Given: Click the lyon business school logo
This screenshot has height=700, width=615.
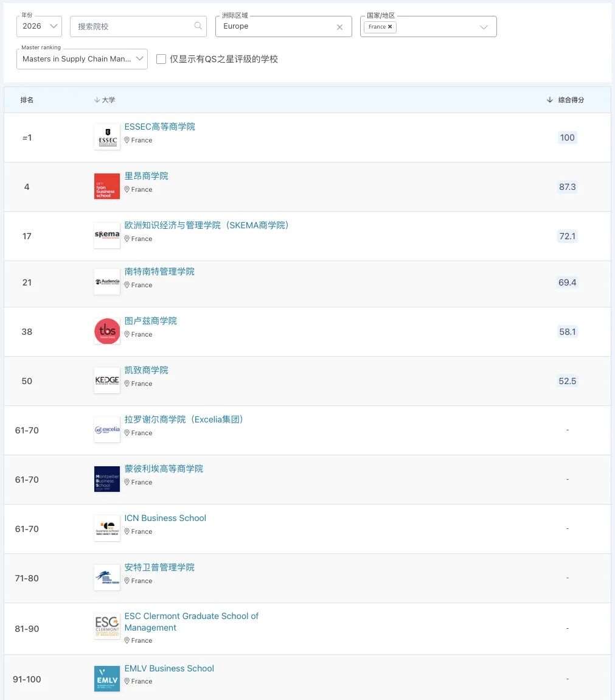Looking at the screenshot, I should coord(106,186).
